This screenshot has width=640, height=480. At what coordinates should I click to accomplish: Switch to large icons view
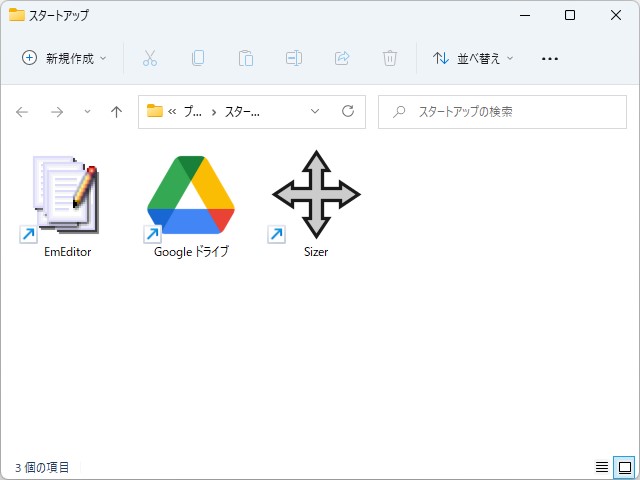(x=624, y=467)
